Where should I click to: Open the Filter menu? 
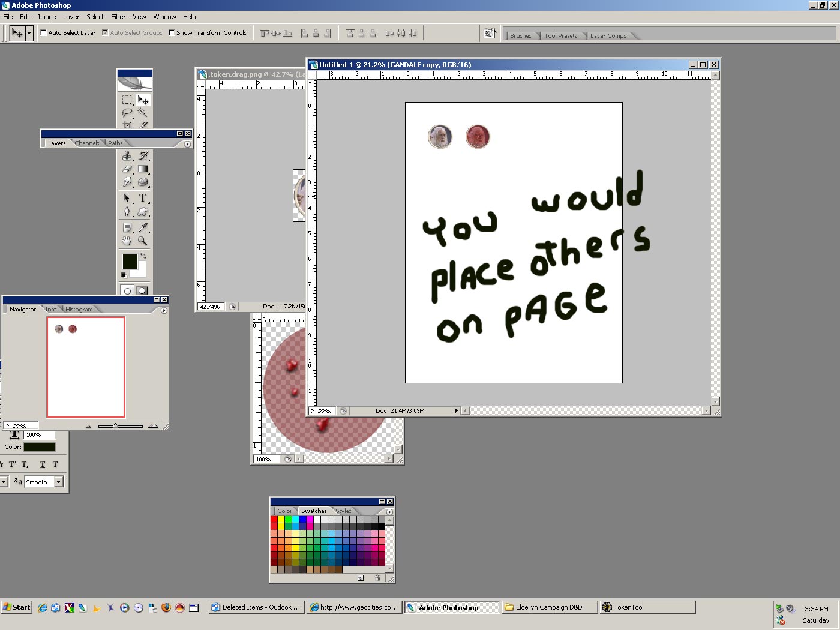[x=118, y=17]
